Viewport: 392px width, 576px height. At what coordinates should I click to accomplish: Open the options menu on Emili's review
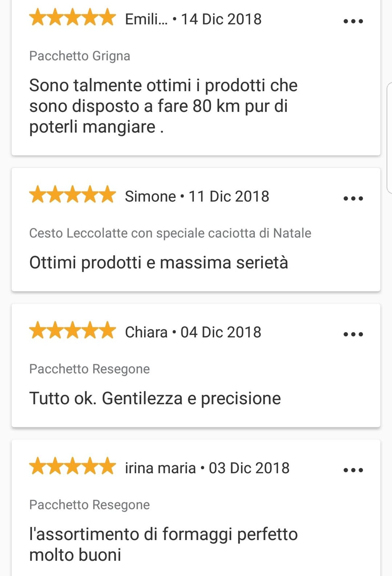[x=353, y=21]
